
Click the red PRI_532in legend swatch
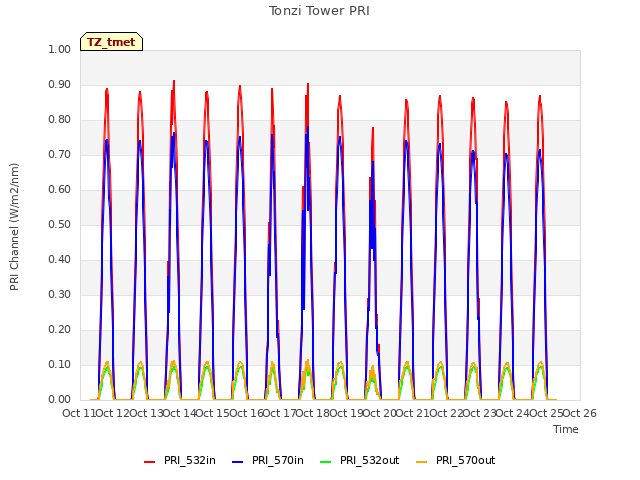coord(149,462)
